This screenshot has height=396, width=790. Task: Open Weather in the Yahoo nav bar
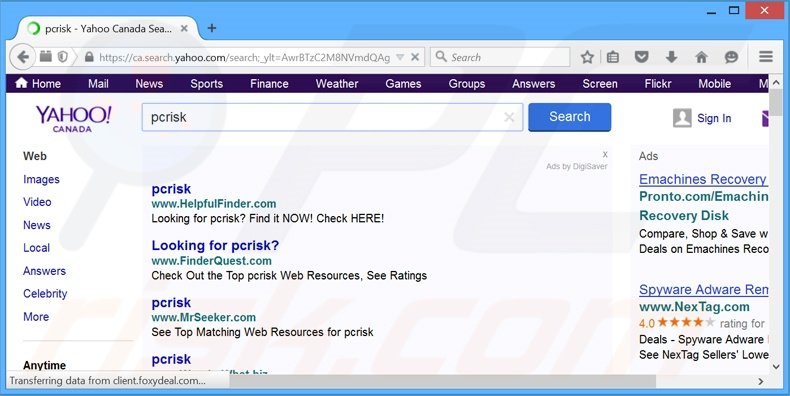tap(337, 84)
